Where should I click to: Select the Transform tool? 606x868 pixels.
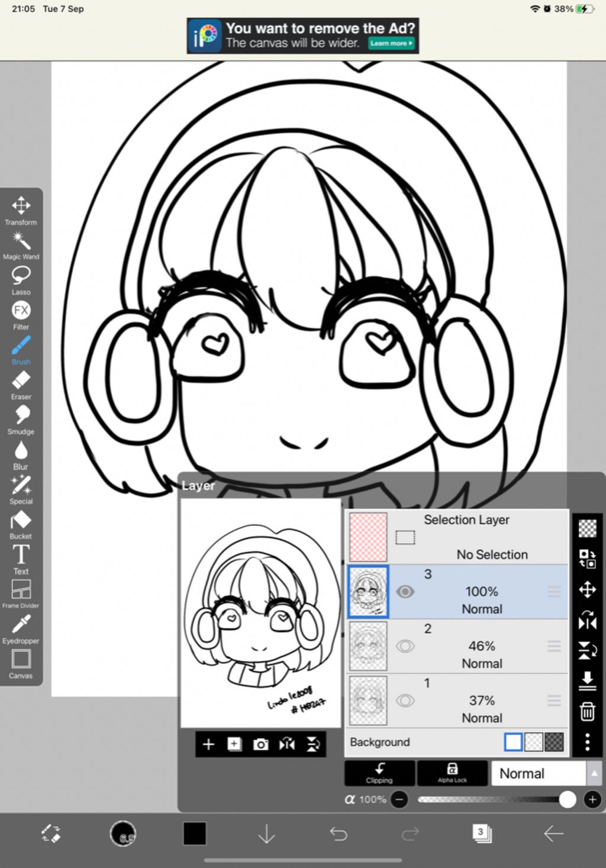coord(21,211)
